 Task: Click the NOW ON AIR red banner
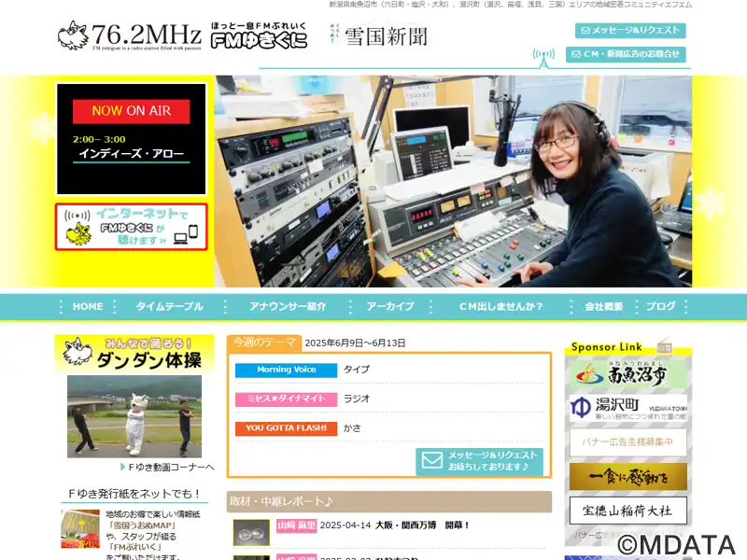131,111
